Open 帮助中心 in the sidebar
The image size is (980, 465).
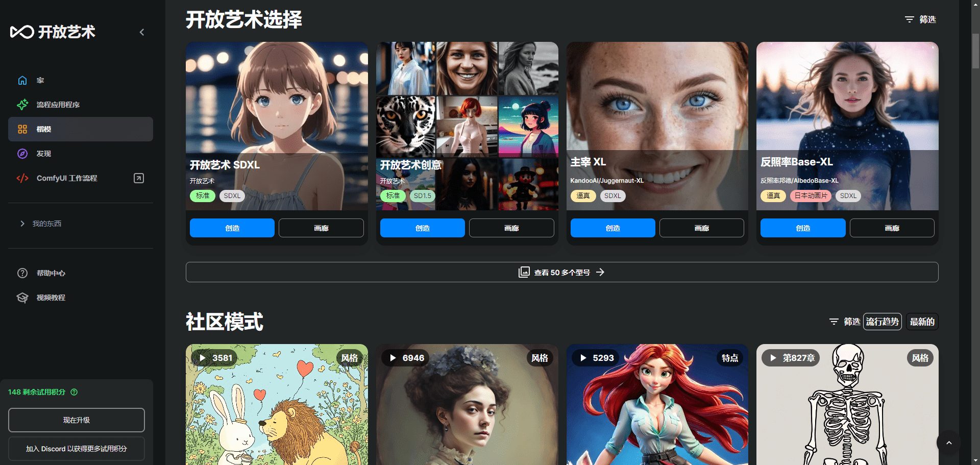coord(81,273)
